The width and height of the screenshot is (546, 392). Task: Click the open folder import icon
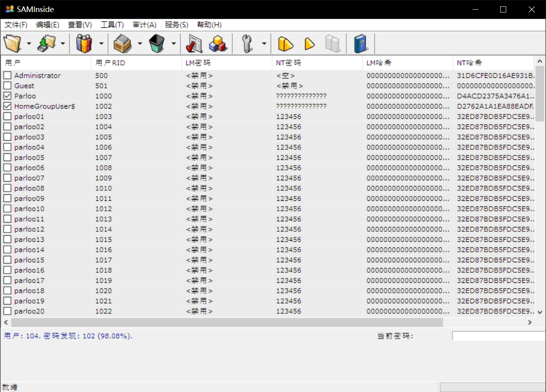(x=12, y=43)
